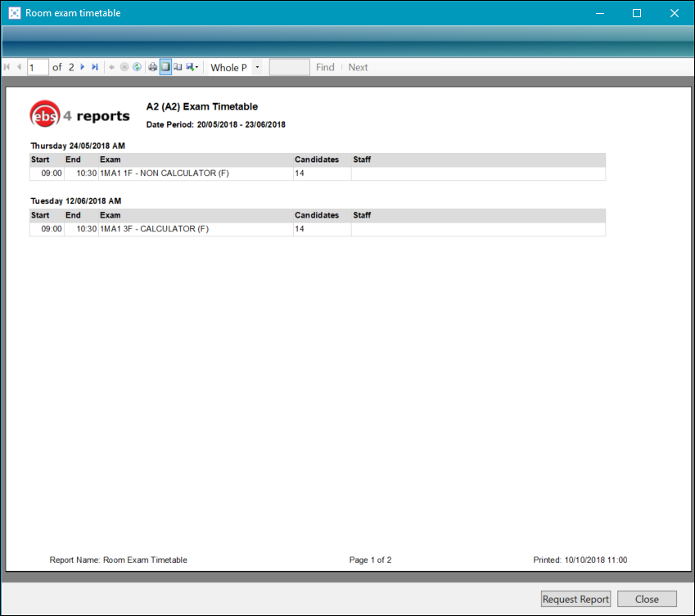Click the find text search box
Viewport: 695px width, 616px height.
(289, 67)
